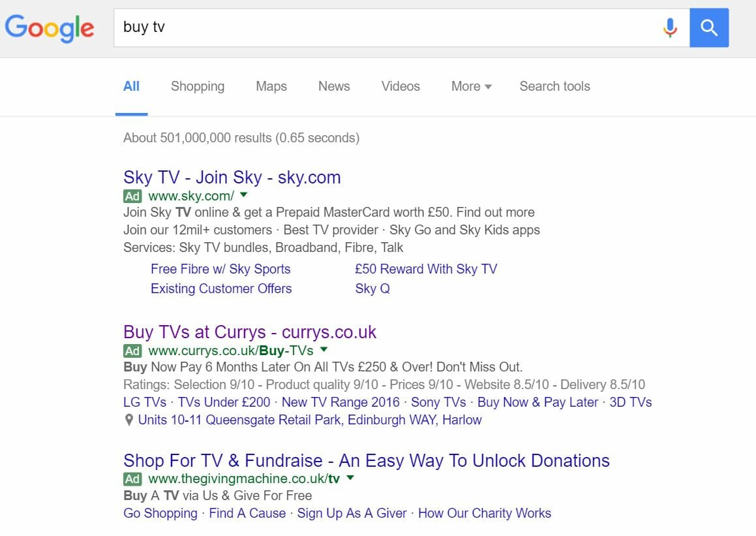
Task: Click the www.currys.co.uk/Buy-TVs URL text
Action: (231, 351)
